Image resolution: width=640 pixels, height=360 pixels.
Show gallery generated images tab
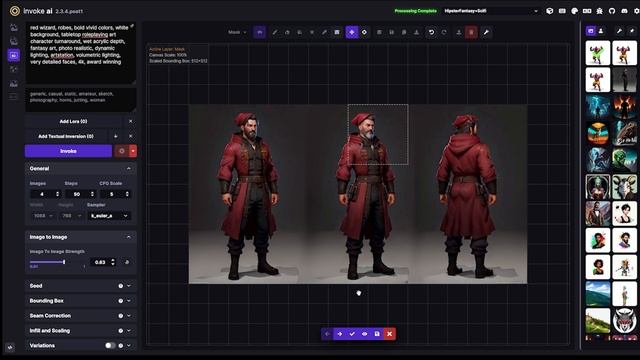tap(591, 31)
